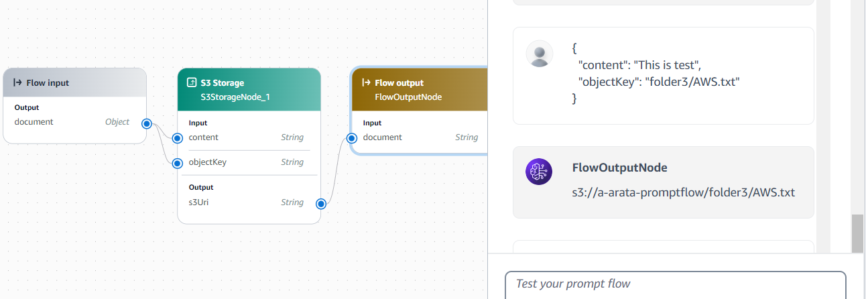Click the Flow output node arrow icon

(366, 83)
